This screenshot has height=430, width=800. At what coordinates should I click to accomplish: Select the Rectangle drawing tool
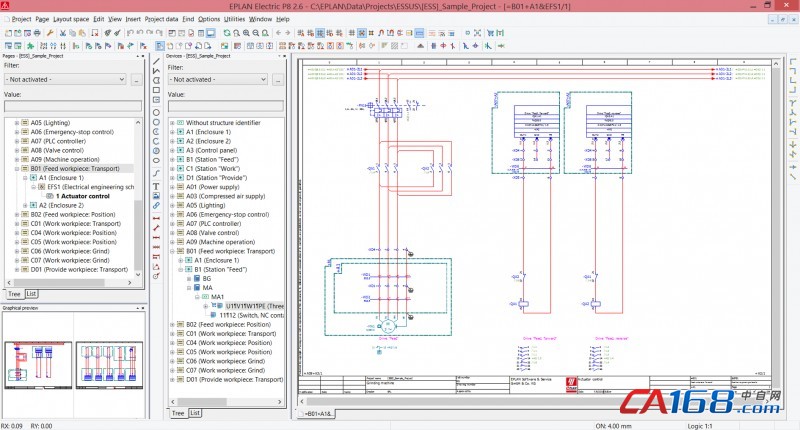coord(156,90)
